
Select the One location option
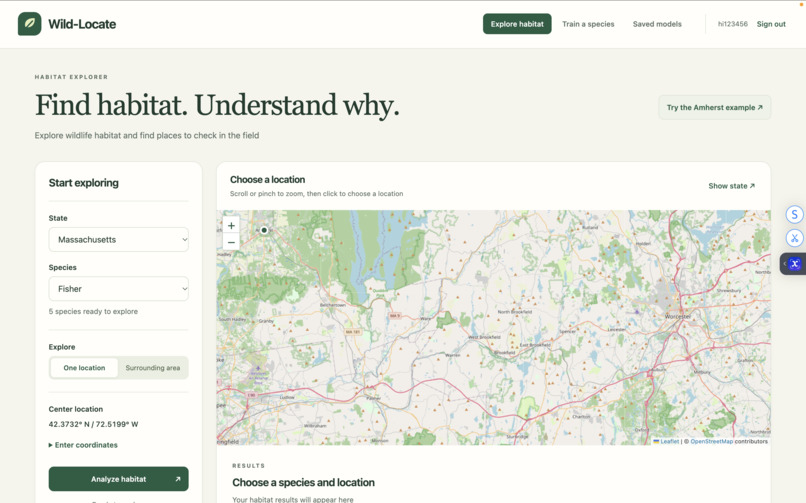[84, 368]
